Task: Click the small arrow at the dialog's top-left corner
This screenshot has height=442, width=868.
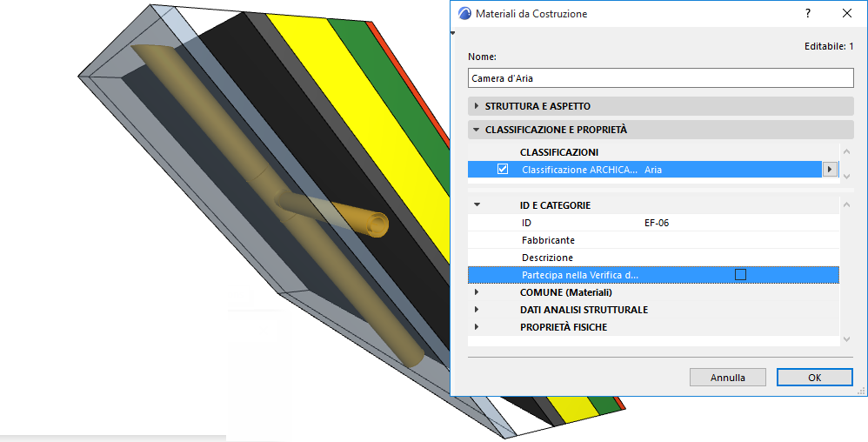Action: [453, 33]
